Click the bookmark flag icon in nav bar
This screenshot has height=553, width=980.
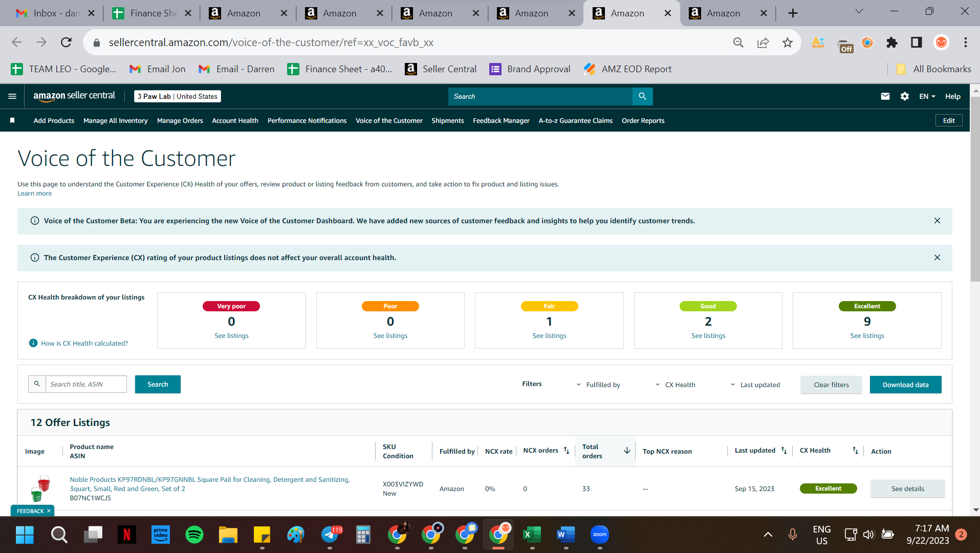[12, 120]
